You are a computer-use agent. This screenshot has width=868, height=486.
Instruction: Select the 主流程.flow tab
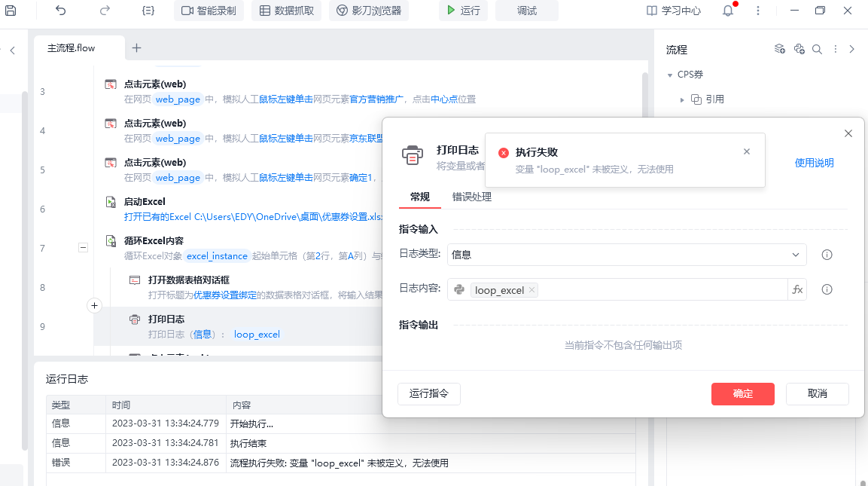(72, 47)
